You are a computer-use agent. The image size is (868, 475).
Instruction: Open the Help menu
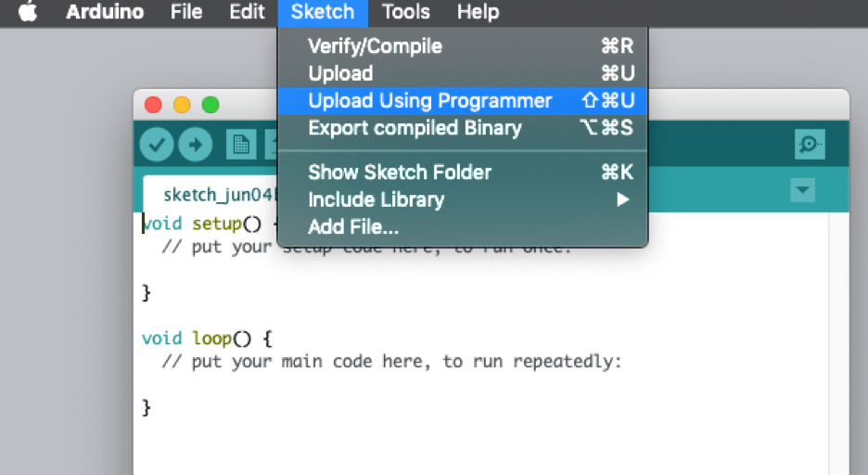478,13
